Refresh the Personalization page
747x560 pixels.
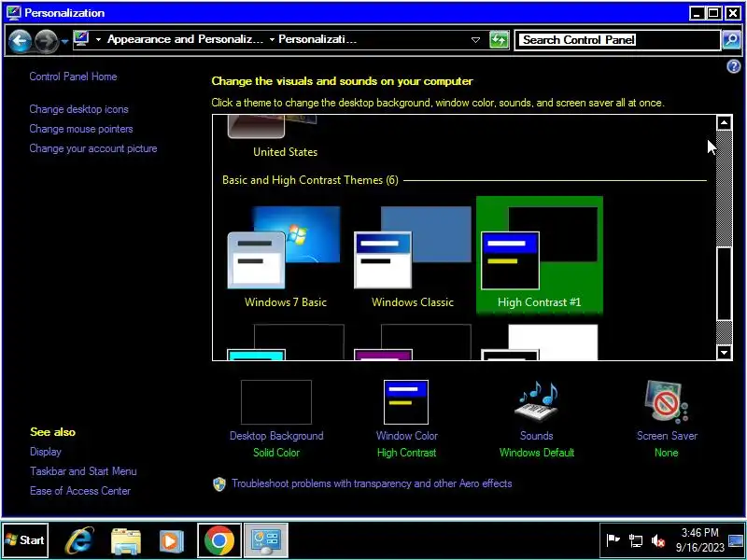point(499,40)
